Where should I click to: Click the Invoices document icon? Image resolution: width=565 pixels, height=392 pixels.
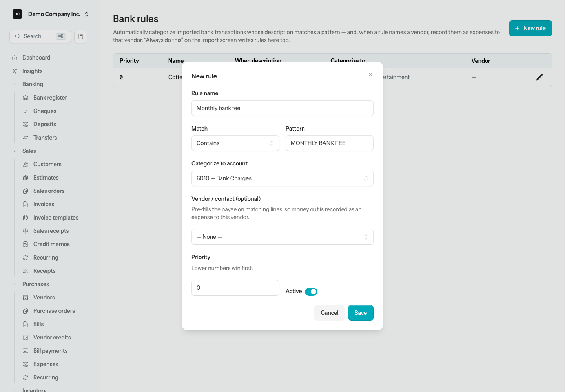pyautogui.click(x=26, y=204)
